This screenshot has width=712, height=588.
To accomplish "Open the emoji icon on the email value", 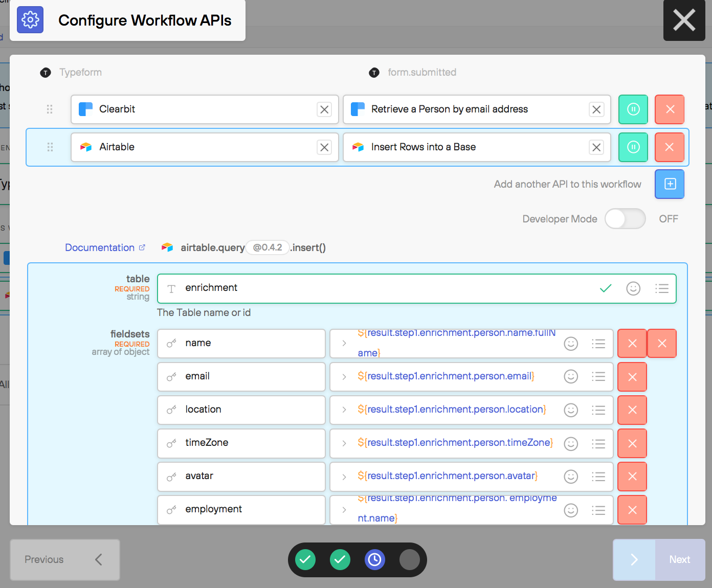I will pos(571,377).
